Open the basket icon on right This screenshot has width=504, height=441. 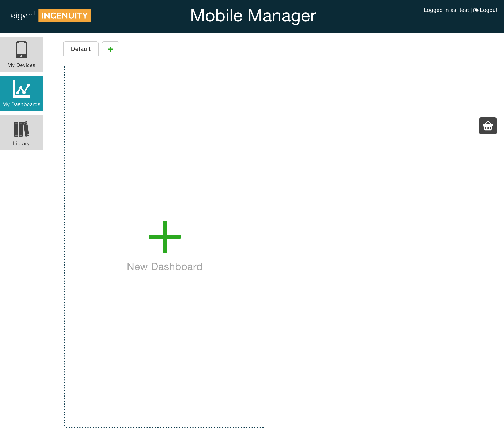pos(488,126)
